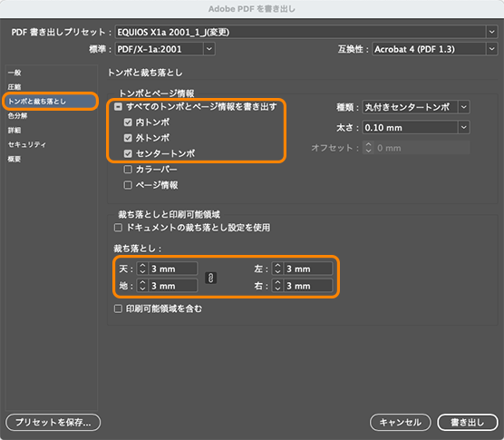Click the bleed link chain icon
Screen dimensions: 504x440
click(210, 278)
